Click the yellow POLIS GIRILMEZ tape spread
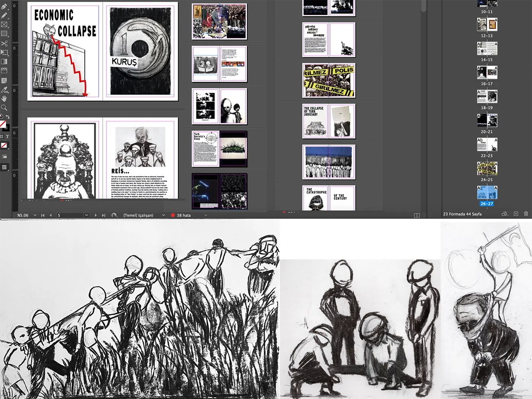This screenshot has width=532, height=399. 329,80
